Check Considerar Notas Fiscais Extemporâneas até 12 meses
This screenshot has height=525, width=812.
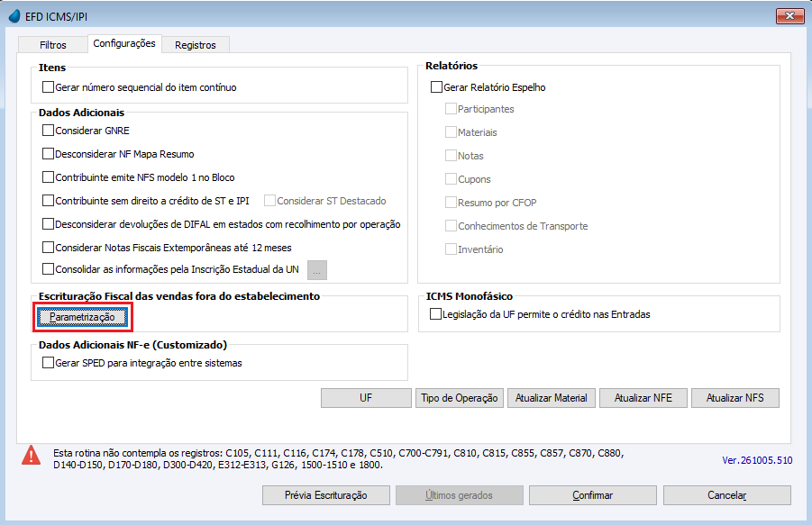pyautogui.click(x=48, y=248)
